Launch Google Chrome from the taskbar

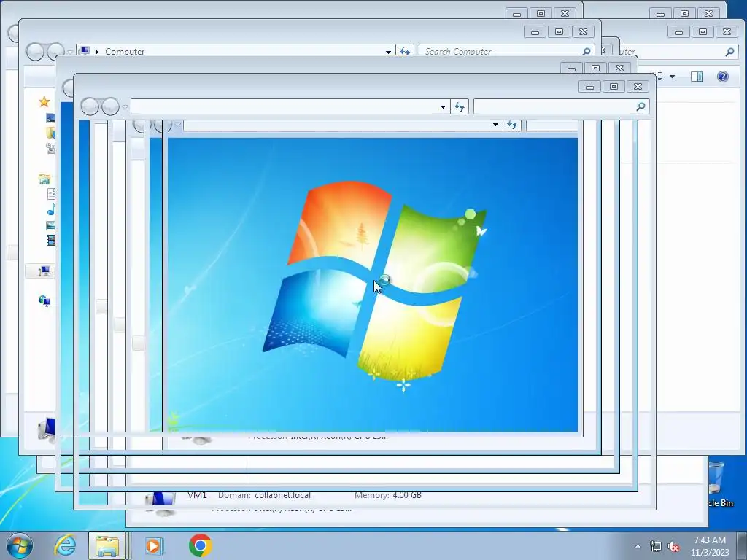click(200, 545)
